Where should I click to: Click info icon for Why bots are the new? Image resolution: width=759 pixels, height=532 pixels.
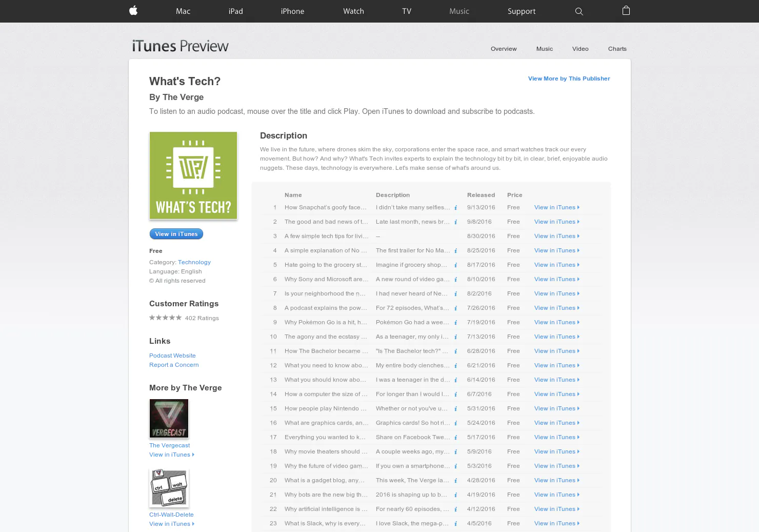pos(455,495)
